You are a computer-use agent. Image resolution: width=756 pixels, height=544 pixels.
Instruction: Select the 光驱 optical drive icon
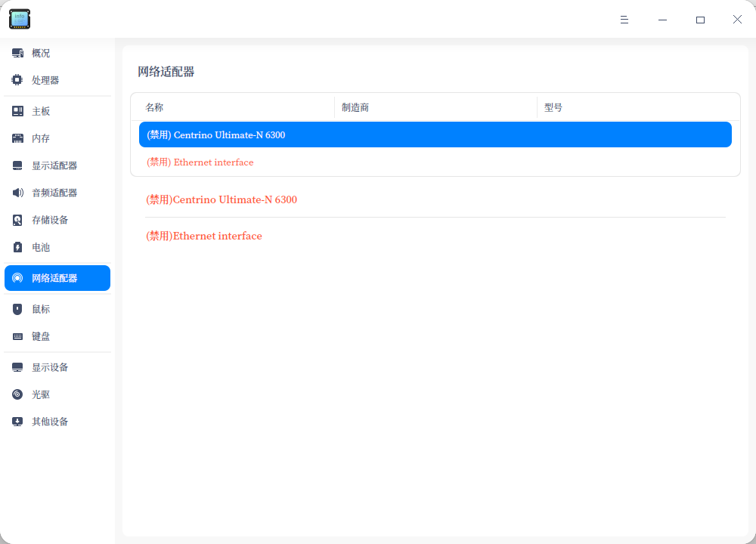[17, 394]
